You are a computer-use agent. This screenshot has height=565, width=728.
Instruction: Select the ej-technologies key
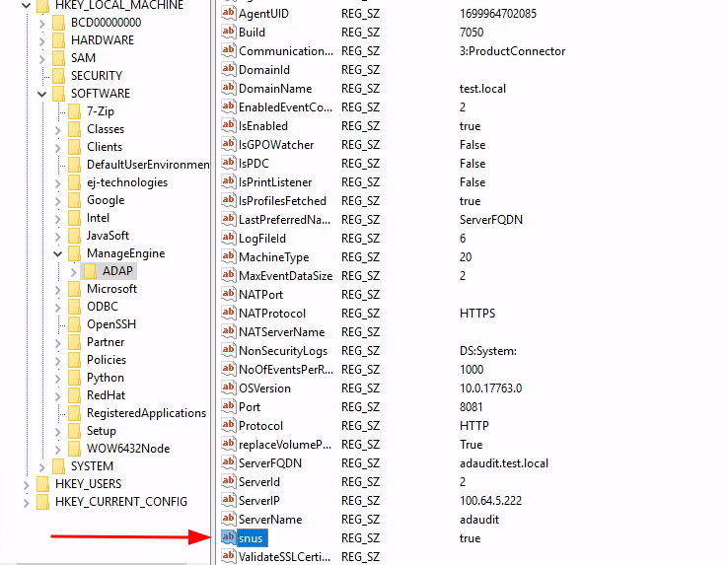127,182
